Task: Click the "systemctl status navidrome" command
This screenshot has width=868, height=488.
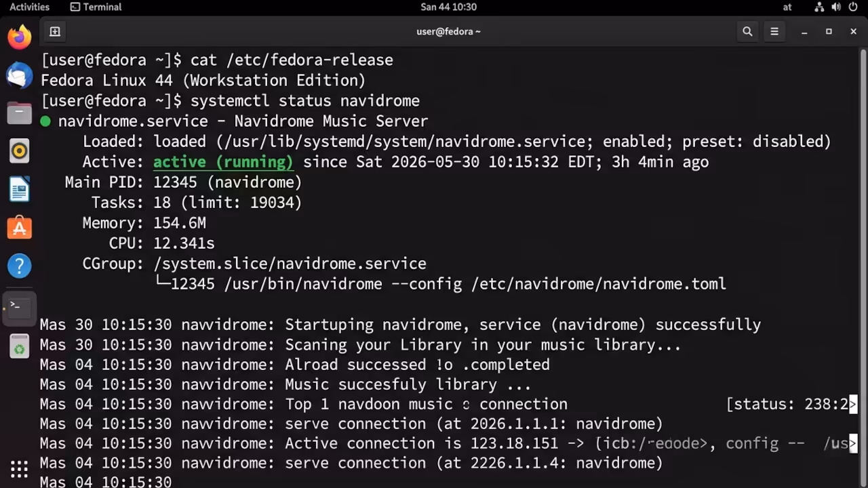Action: (305, 101)
